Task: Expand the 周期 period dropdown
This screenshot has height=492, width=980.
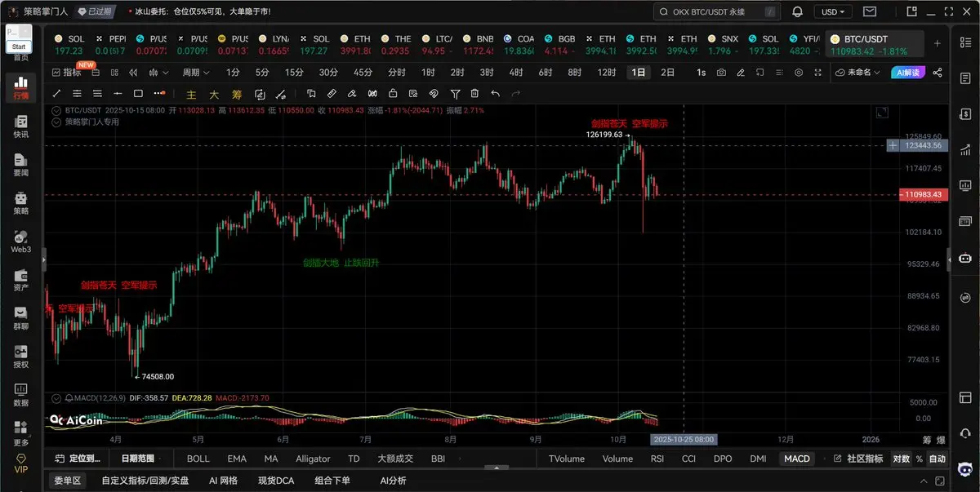Action: point(195,73)
